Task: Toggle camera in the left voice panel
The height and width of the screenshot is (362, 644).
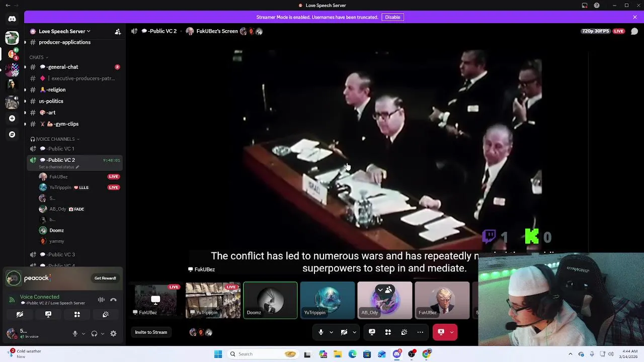Action: point(20,314)
